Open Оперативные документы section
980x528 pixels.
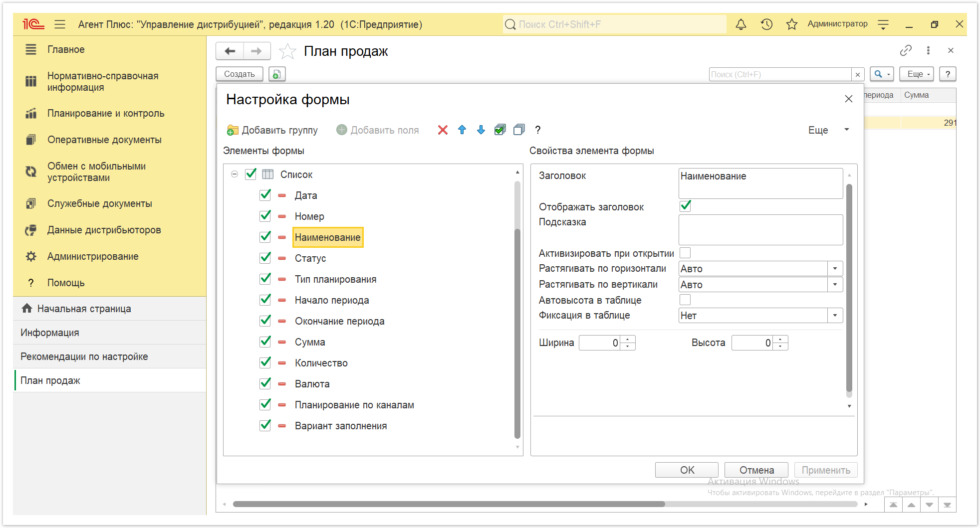point(104,140)
